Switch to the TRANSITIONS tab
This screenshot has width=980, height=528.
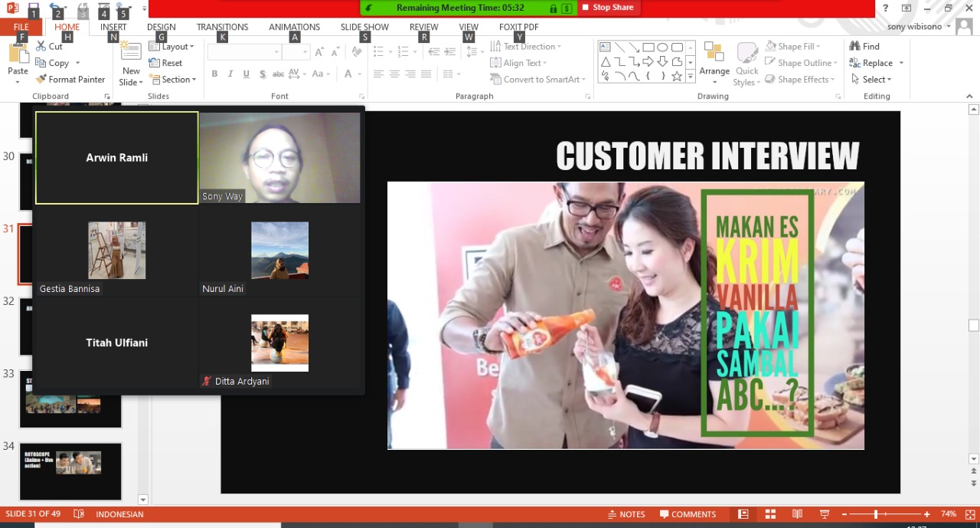[222, 27]
